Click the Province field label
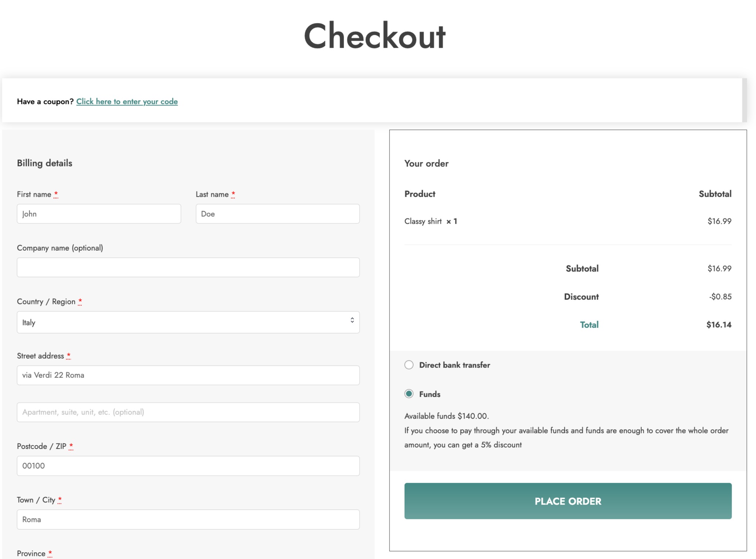This screenshot has height=559, width=756. pos(31,553)
